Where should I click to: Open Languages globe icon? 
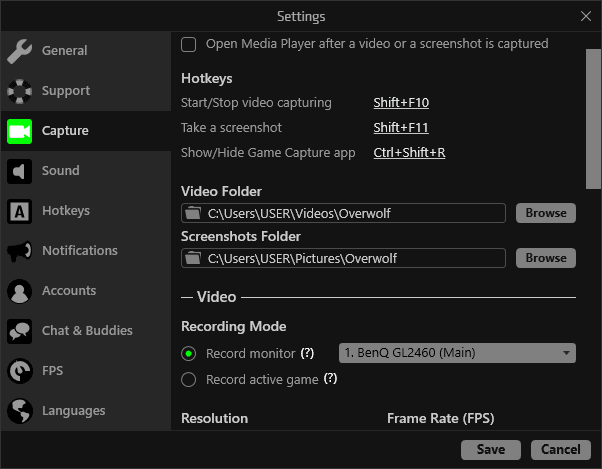click(20, 411)
